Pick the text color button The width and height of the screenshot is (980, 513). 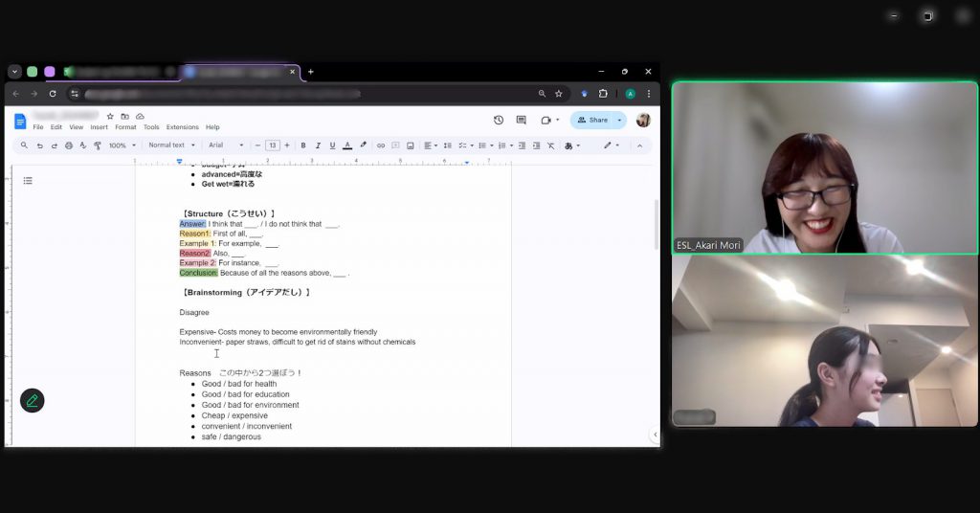click(347, 145)
